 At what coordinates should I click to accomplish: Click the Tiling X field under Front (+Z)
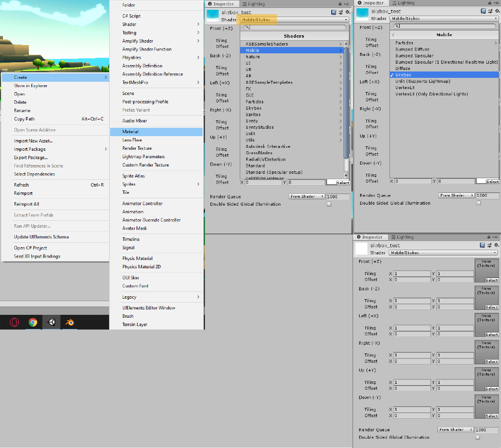coord(412,274)
